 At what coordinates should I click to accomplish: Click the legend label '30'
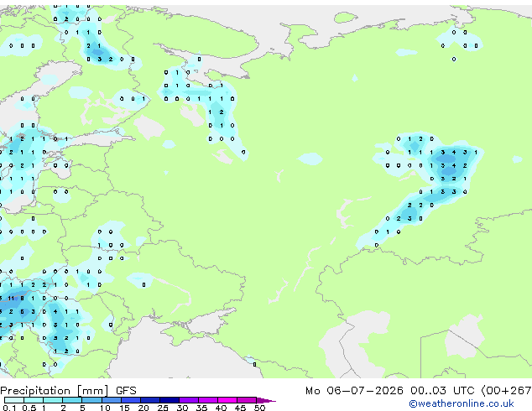point(182,408)
